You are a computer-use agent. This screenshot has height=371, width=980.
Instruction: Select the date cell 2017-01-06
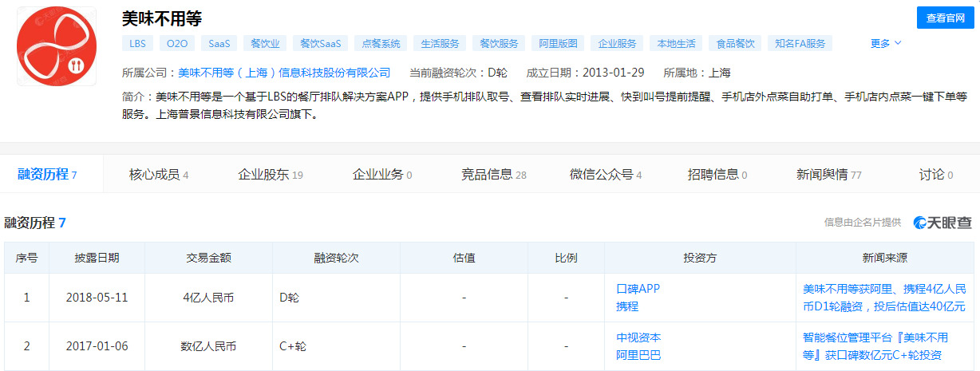point(97,346)
